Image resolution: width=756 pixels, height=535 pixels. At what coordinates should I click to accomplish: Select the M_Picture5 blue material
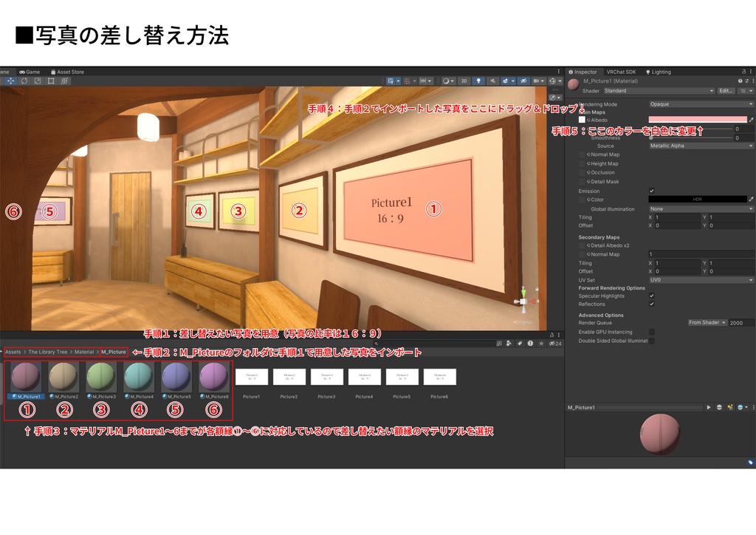click(x=176, y=380)
